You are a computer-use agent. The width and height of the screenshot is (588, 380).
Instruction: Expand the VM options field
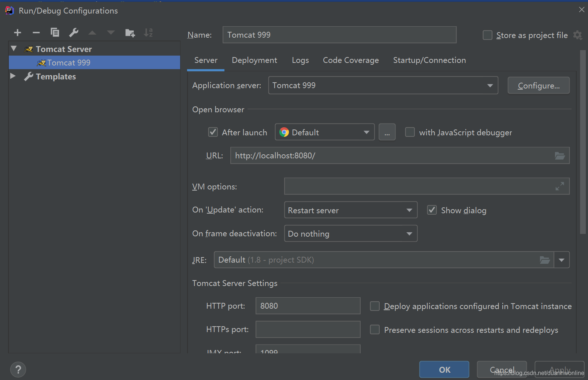560,186
